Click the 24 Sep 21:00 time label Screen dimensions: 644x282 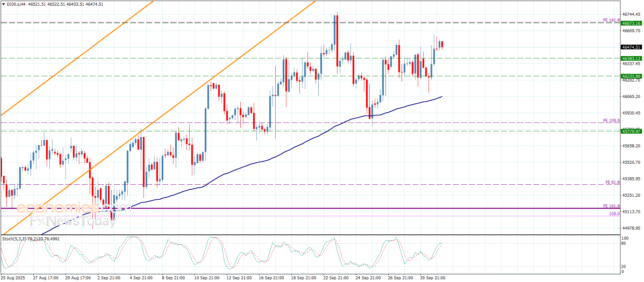tap(368, 278)
